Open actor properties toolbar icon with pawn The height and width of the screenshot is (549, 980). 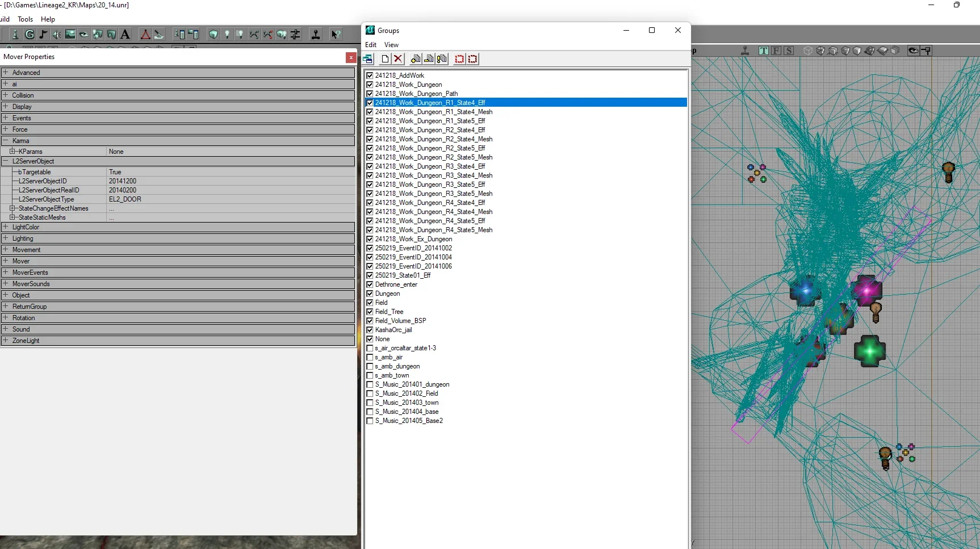coord(179,35)
